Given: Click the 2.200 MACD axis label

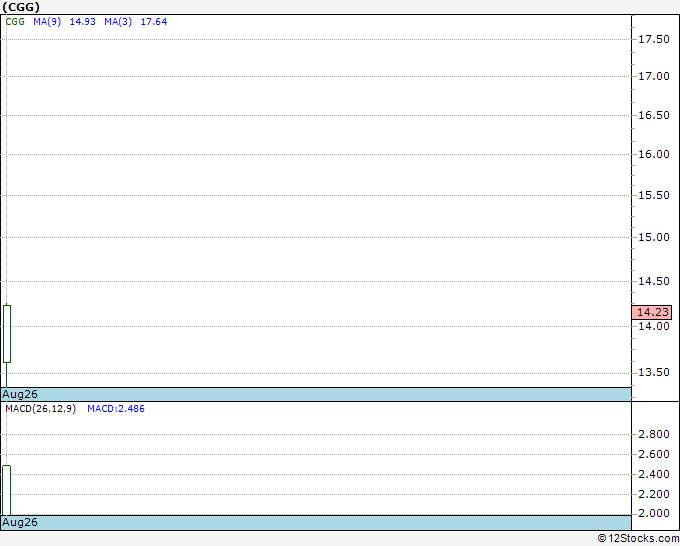Looking at the screenshot, I should (654, 494).
